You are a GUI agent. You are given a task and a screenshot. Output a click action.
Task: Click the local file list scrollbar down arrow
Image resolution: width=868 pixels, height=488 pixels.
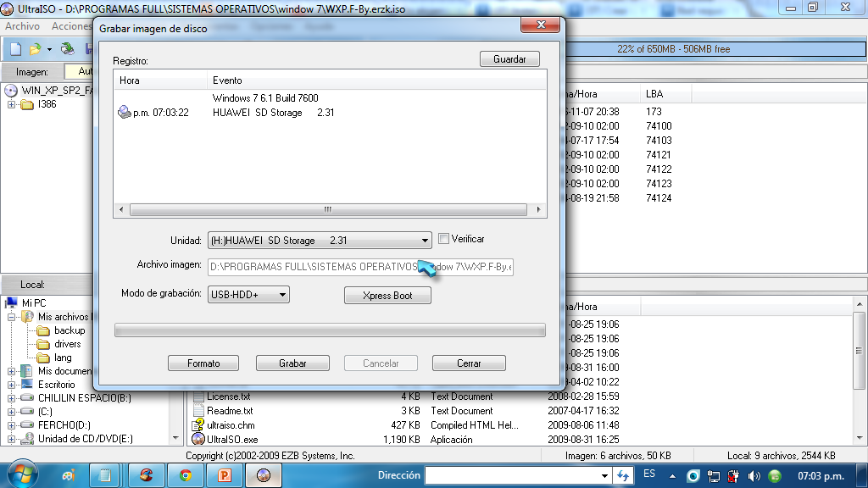pyautogui.click(x=860, y=438)
